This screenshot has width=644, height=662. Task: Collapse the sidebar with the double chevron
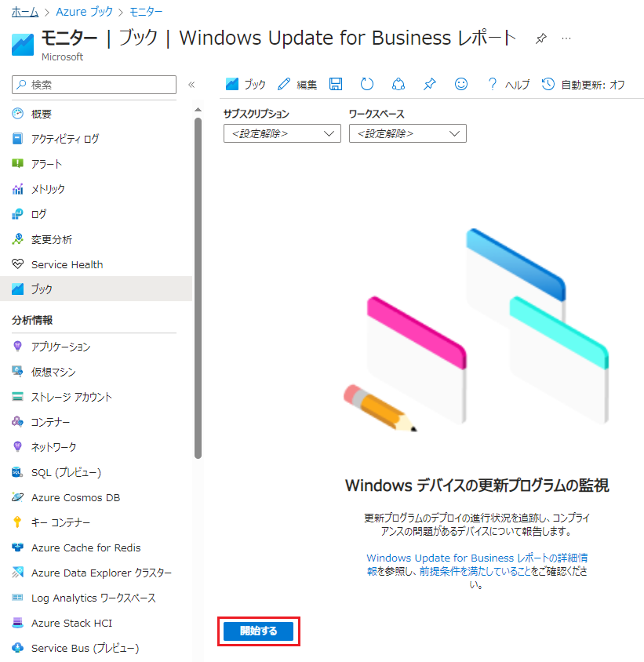coord(191,85)
